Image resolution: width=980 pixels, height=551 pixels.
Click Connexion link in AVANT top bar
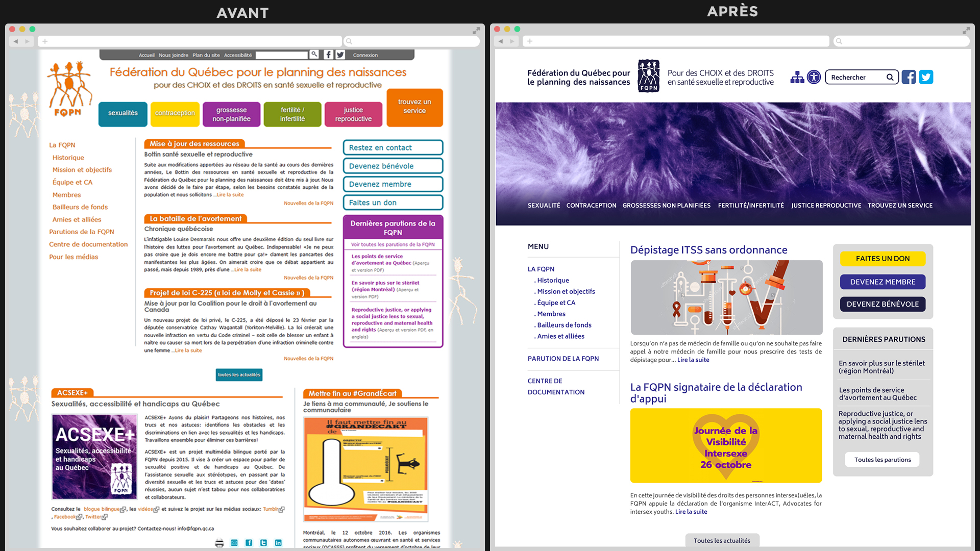(365, 55)
